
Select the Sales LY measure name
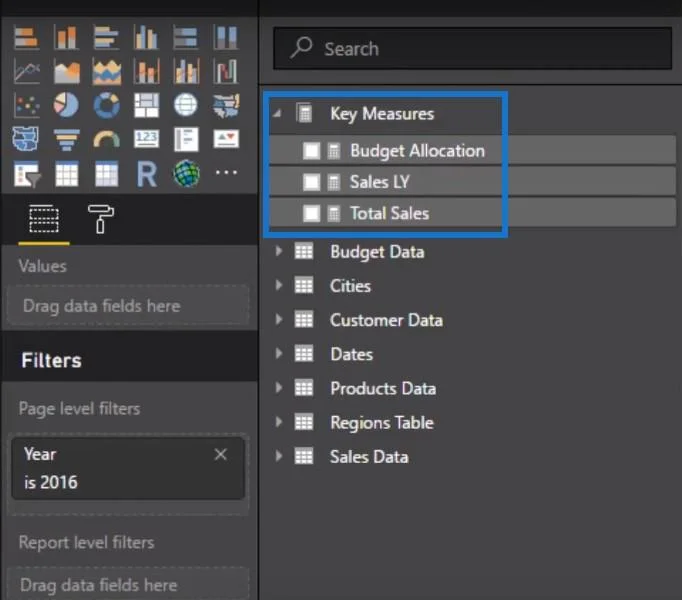[379, 182]
